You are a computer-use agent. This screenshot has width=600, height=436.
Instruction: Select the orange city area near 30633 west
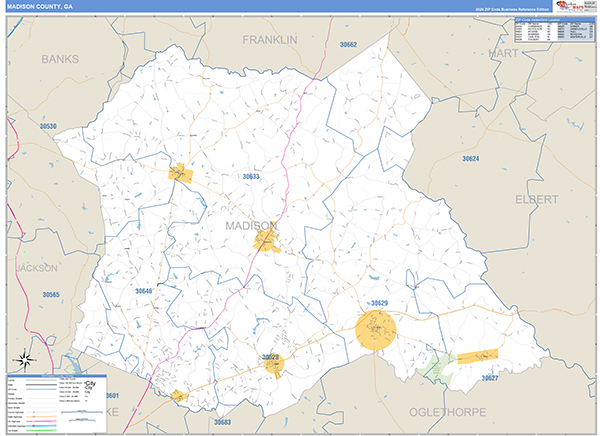pos(180,173)
